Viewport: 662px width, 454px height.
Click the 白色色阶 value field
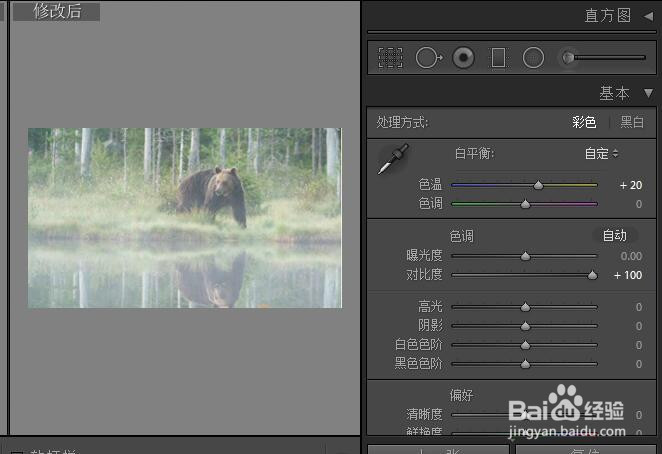pyautogui.click(x=639, y=345)
